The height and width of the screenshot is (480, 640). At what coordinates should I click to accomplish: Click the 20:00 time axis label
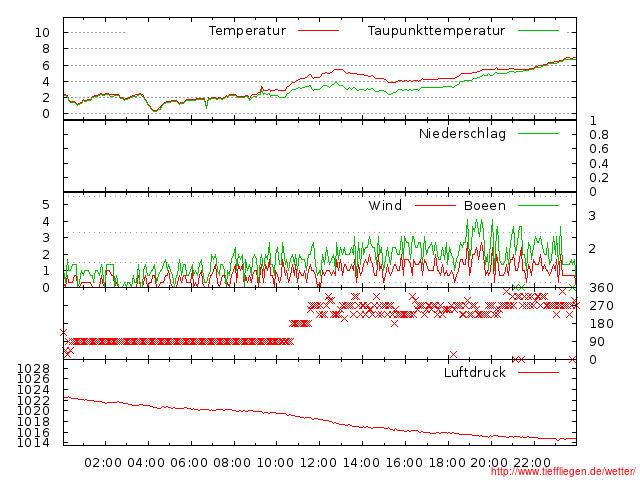[x=489, y=463]
